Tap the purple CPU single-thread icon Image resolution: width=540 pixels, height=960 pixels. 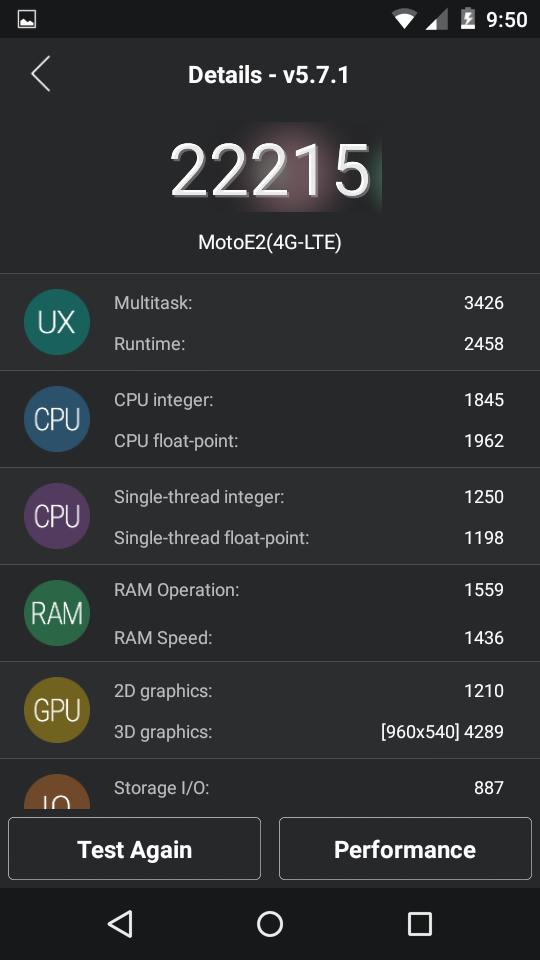coord(57,516)
